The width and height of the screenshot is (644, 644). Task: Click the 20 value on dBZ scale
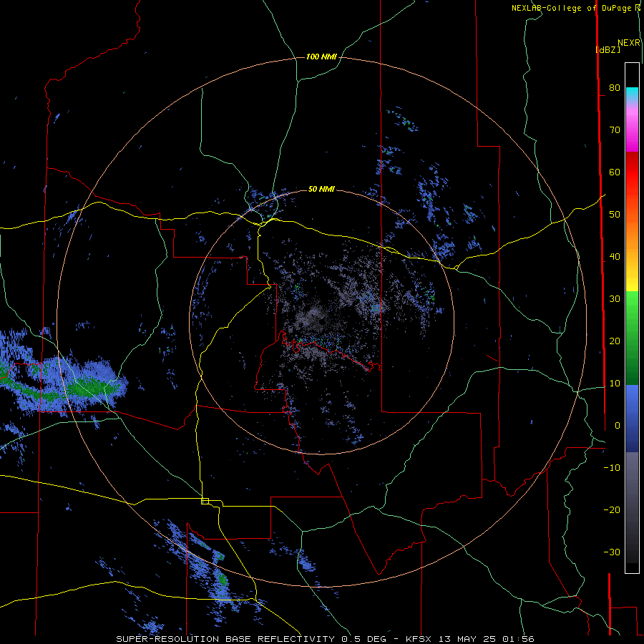tap(615, 341)
